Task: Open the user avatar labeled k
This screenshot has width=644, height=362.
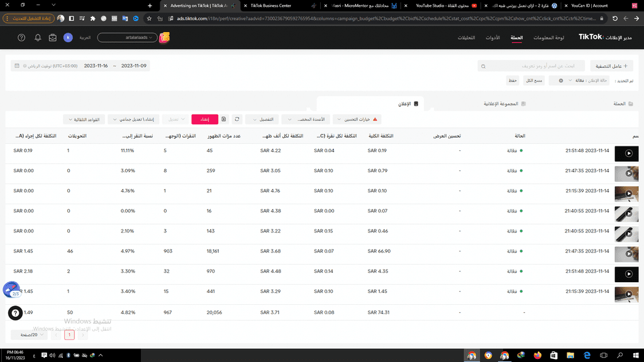Action: 68,38
